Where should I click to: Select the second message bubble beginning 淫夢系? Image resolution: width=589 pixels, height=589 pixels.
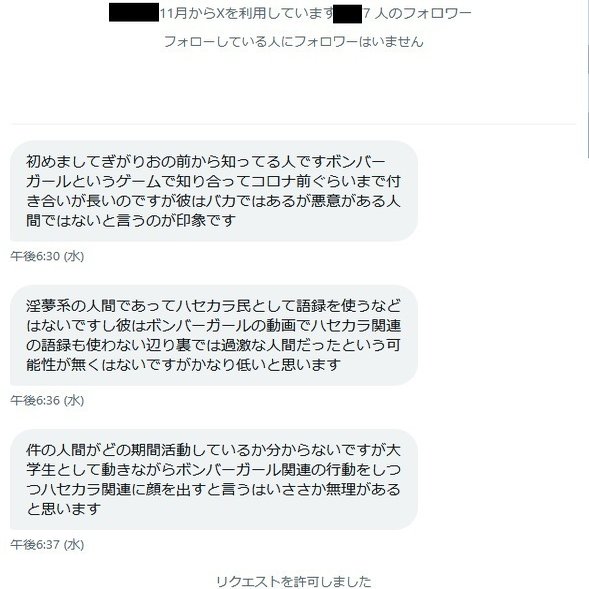(x=214, y=335)
